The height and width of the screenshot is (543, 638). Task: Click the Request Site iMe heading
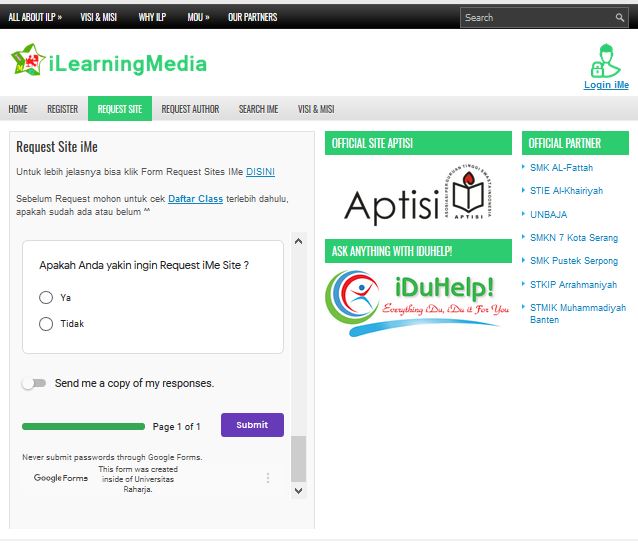click(57, 147)
